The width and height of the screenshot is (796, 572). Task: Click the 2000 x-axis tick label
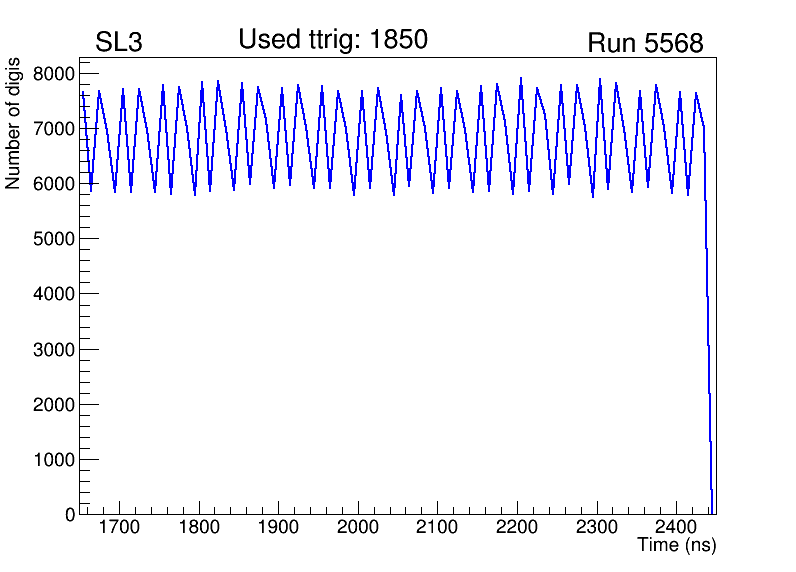point(358,528)
